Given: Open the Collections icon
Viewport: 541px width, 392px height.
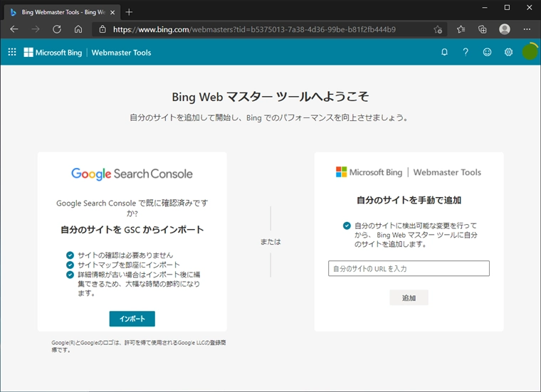Looking at the screenshot, I should (x=483, y=29).
